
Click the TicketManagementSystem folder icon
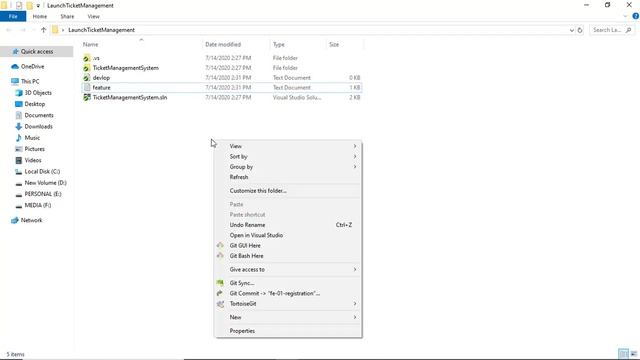click(x=87, y=68)
